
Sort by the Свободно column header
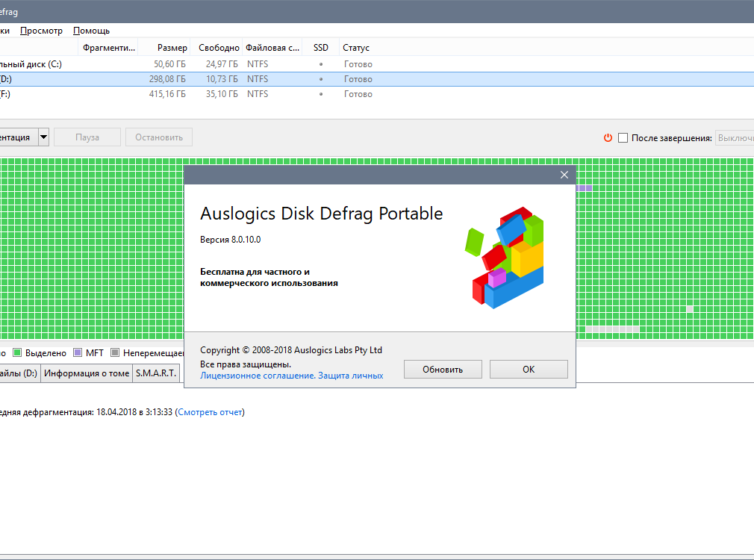[x=216, y=48]
